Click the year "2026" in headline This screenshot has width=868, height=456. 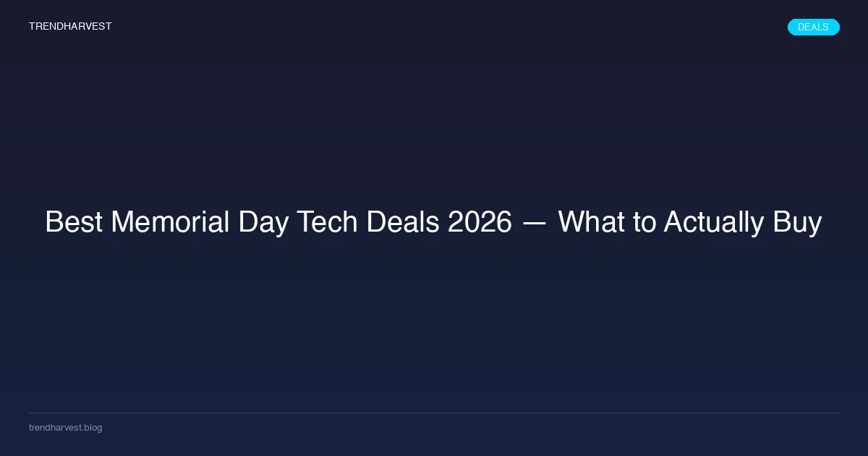[x=480, y=222]
